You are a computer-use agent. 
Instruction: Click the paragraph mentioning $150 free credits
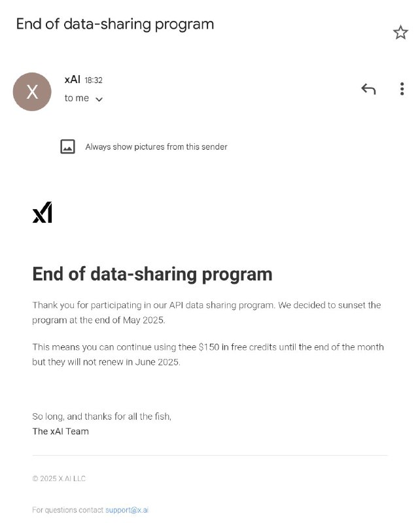click(x=208, y=354)
